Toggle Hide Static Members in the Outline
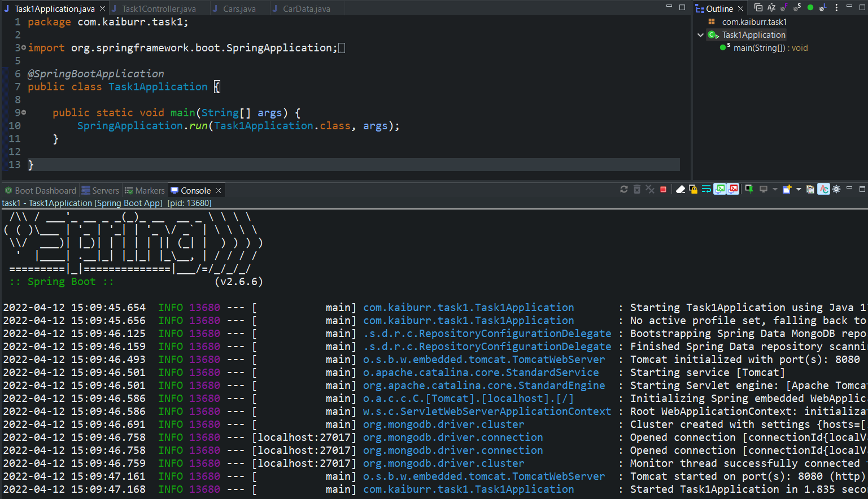 [796, 7]
